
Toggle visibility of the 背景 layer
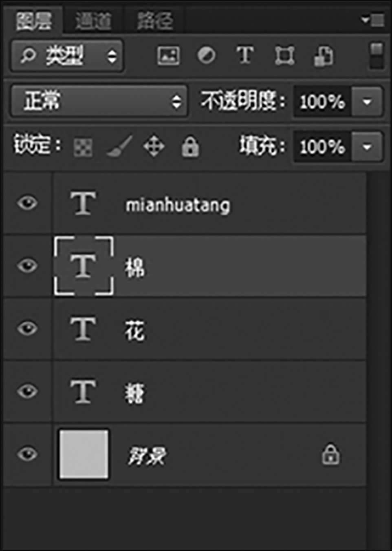click(x=27, y=454)
